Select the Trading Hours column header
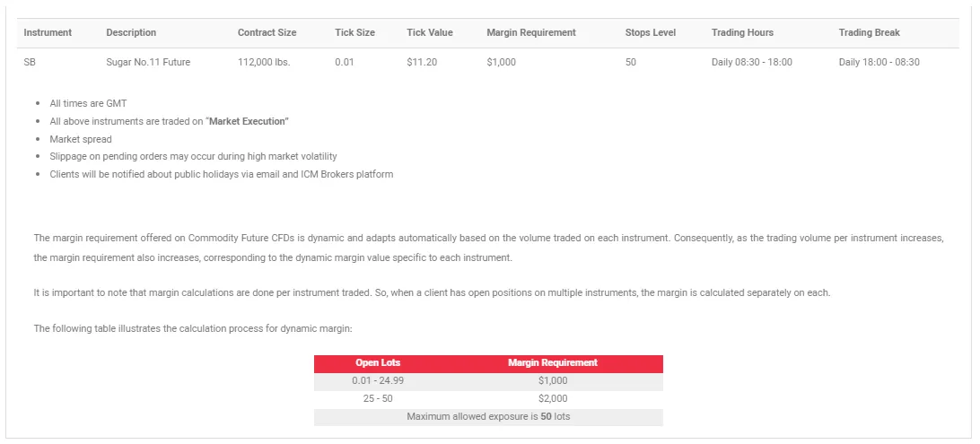Image resolution: width=980 pixels, height=444 pixels. pyautogui.click(x=742, y=32)
